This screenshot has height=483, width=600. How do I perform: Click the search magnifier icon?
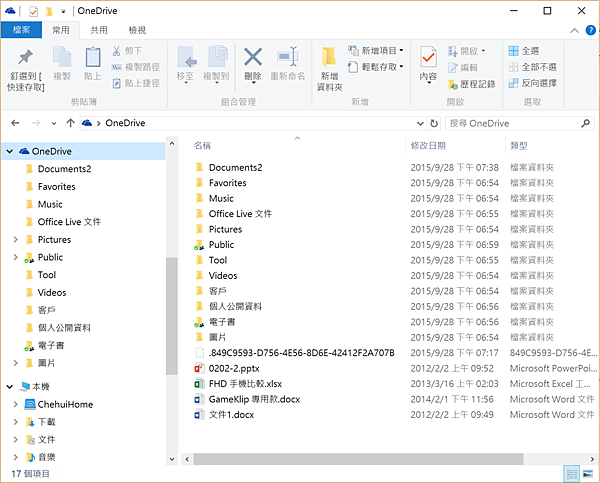click(585, 123)
